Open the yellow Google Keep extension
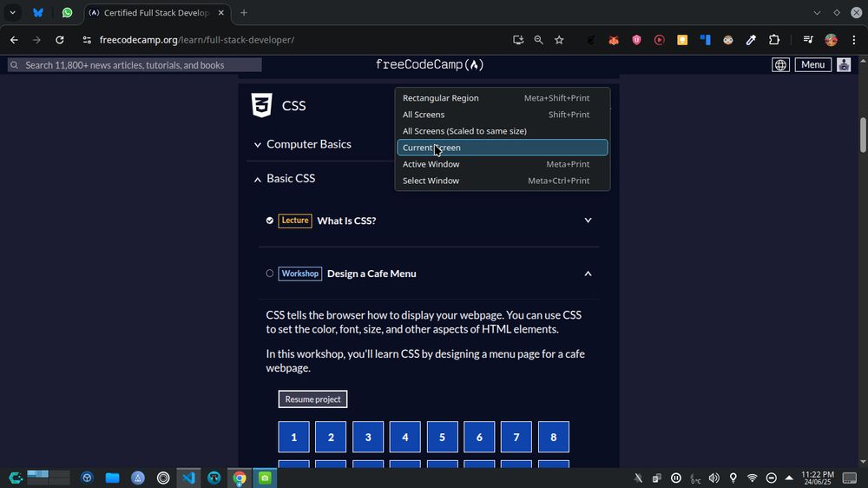Viewport: 868px width, 488px height. pyautogui.click(x=682, y=40)
